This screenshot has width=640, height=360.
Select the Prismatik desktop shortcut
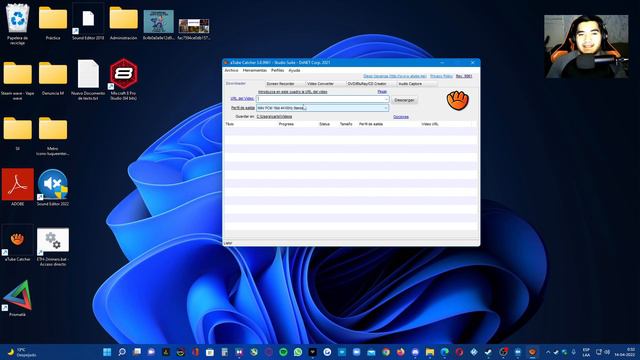tap(17, 298)
